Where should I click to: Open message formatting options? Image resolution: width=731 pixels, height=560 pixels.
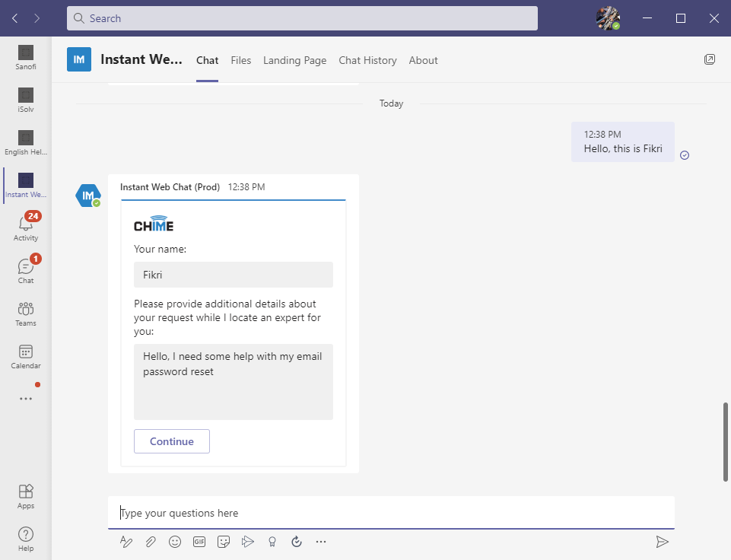click(126, 541)
